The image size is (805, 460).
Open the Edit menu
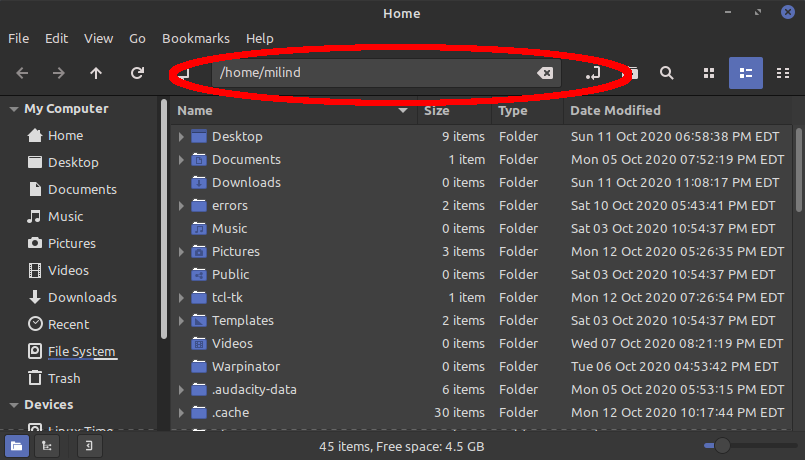(x=56, y=39)
